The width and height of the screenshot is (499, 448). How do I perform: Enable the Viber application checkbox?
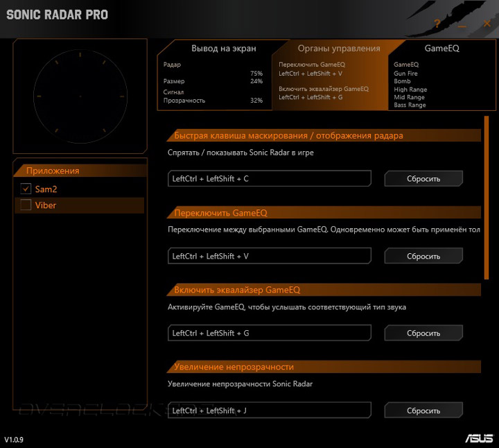26,205
